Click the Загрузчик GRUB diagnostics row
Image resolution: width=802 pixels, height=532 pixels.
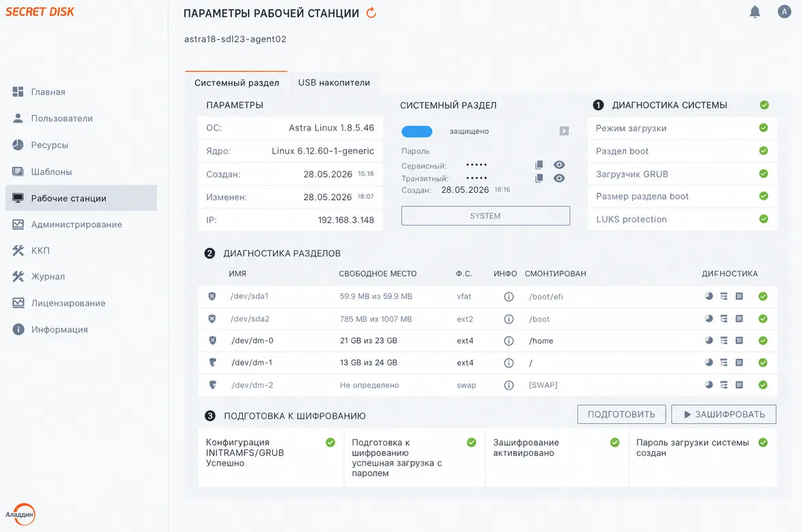tap(682, 174)
